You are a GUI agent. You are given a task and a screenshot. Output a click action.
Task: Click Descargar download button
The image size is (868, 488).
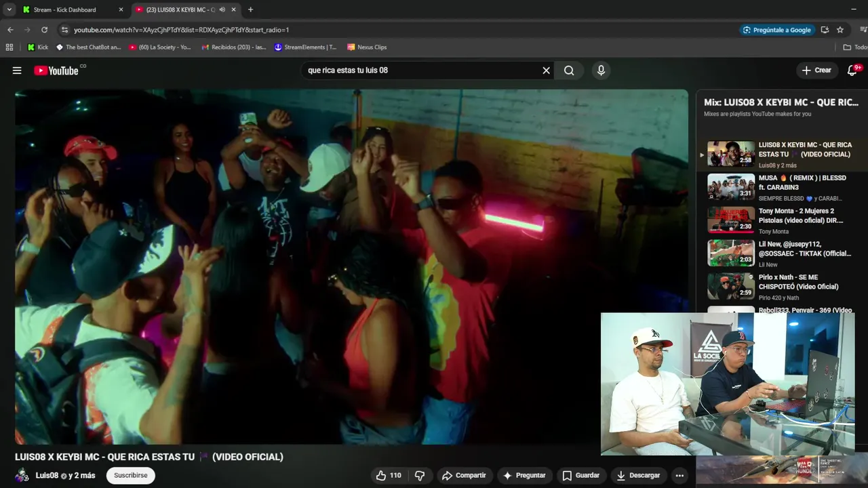(x=638, y=476)
